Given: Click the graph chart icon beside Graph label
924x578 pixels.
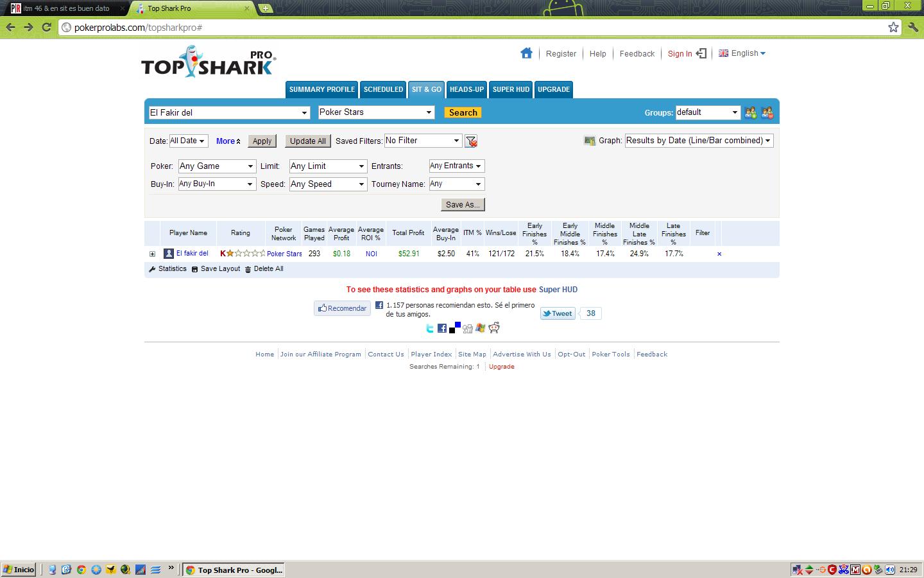Looking at the screenshot, I should tap(590, 141).
